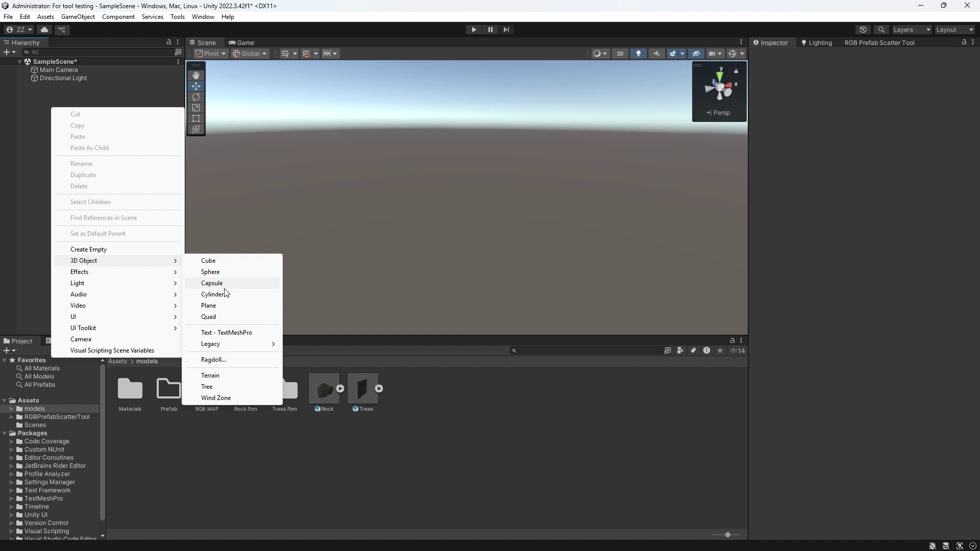
Task: Select Directional Light in Hierarchy
Action: (63, 78)
